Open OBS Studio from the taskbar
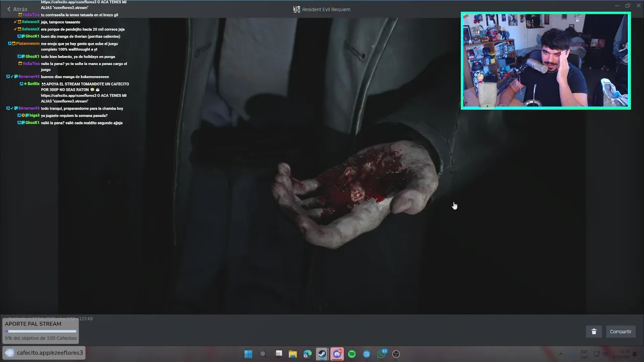Viewport: 644px width, 362px height. [x=396, y=354]
